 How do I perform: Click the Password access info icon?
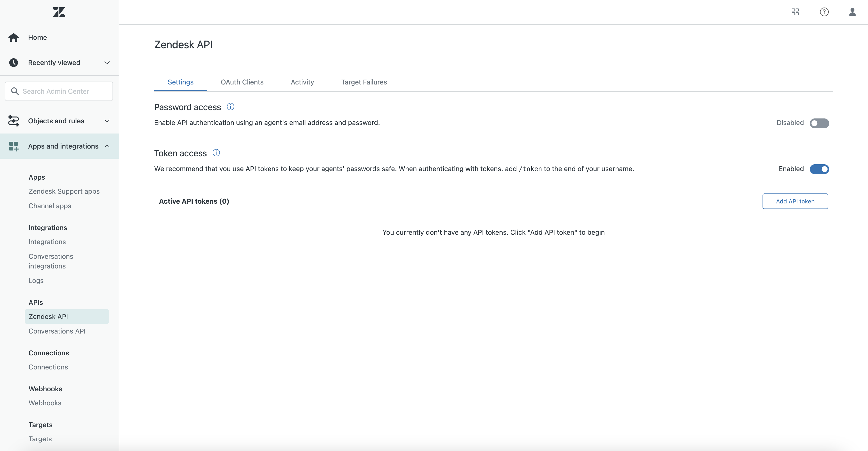pos(231,107)
